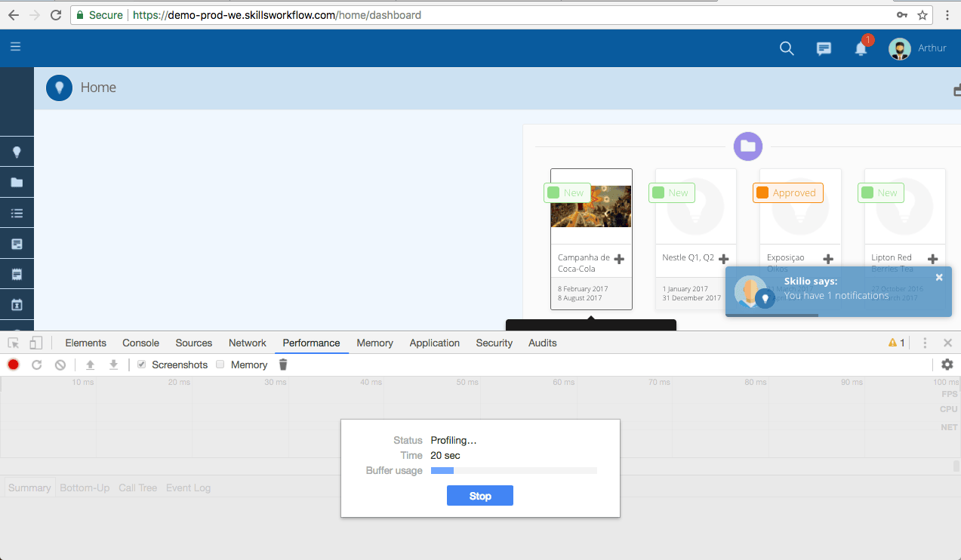Select the folder icon in left sidebar

(17, 183)
